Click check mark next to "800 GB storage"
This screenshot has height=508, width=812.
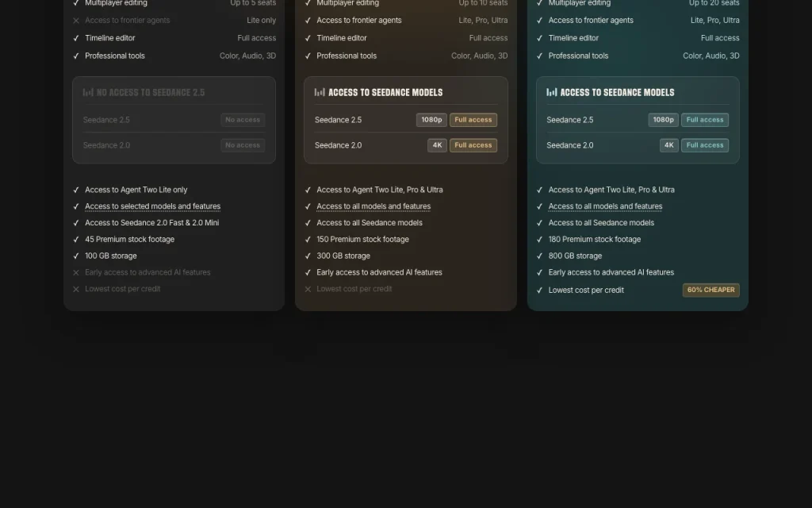click(x=539, y=256)
